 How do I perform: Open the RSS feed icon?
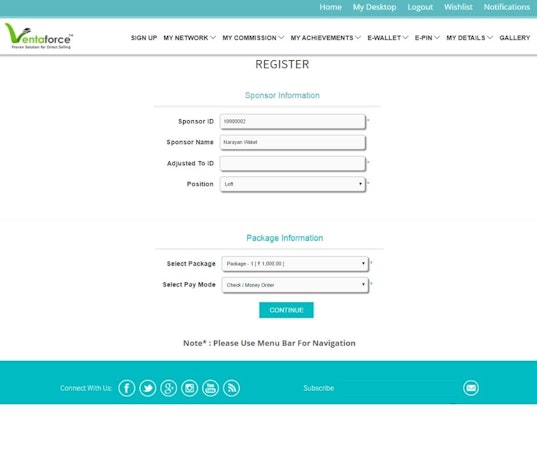click(231, 388)
